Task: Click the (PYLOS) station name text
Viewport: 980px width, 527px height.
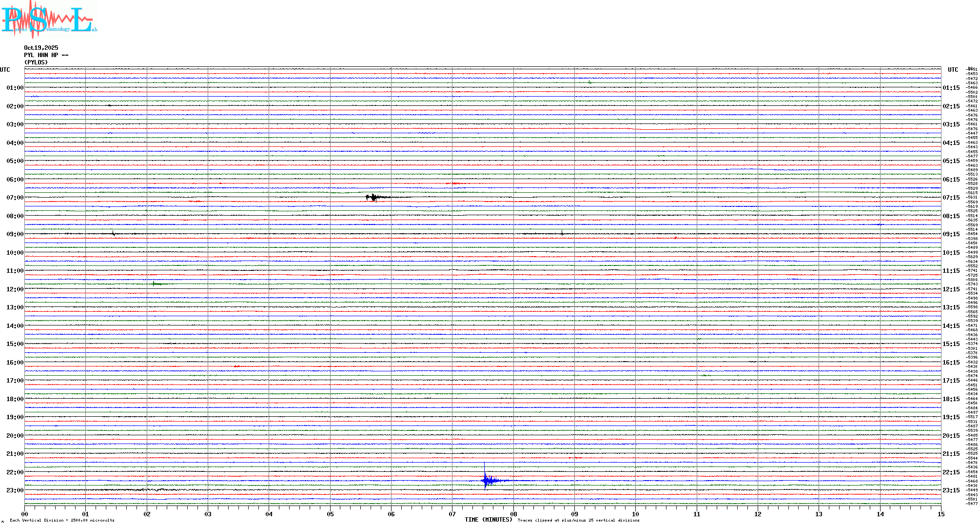Action: 36,62
